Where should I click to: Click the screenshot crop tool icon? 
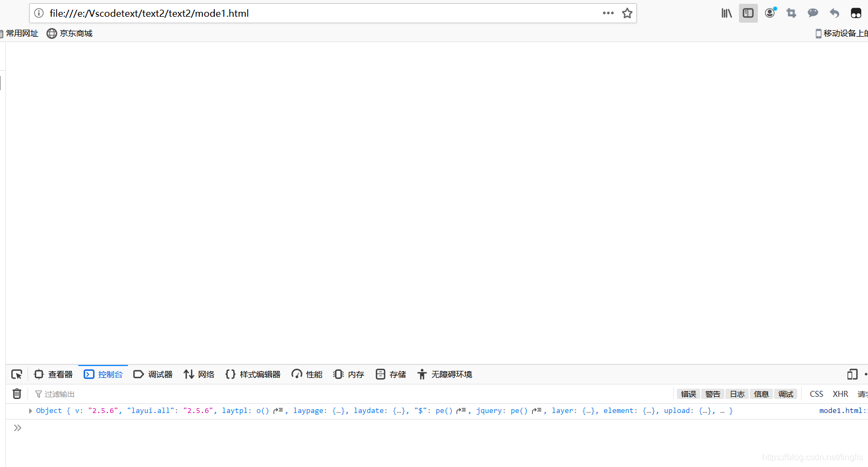pos(791,13)
